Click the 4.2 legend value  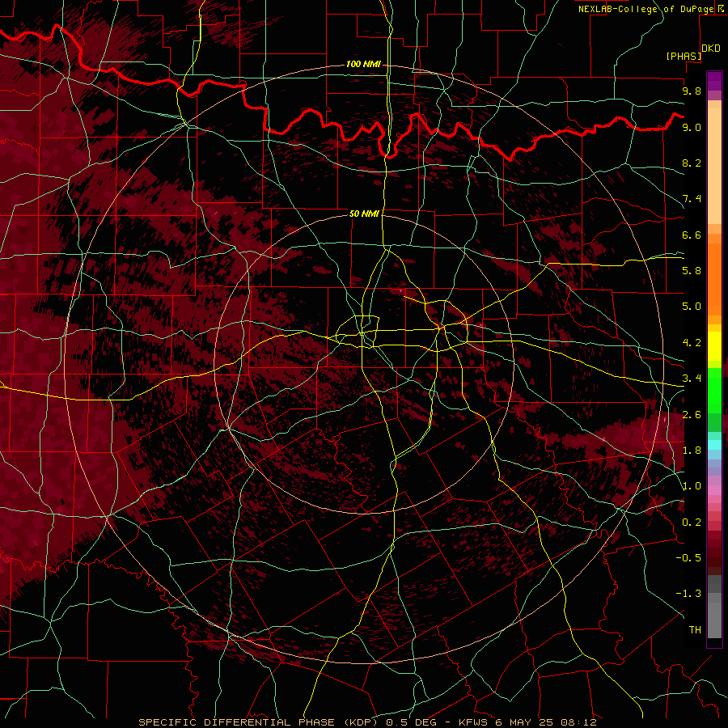coord(692,343)
